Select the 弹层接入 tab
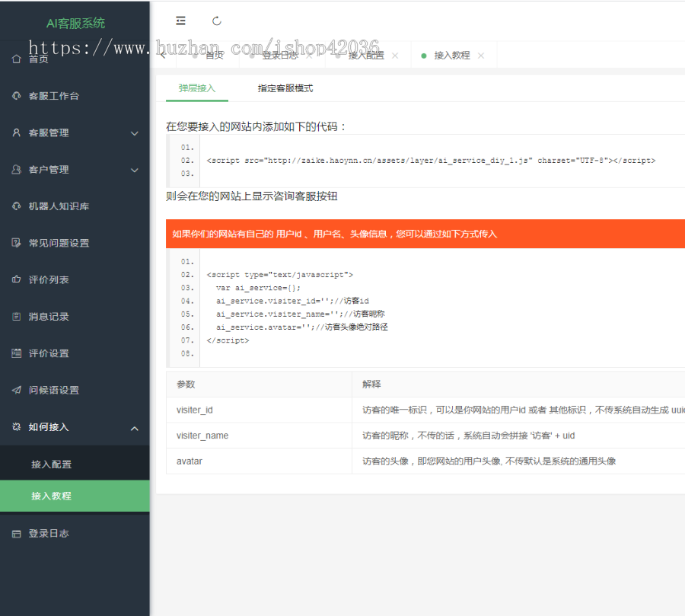 pos(197,88)
